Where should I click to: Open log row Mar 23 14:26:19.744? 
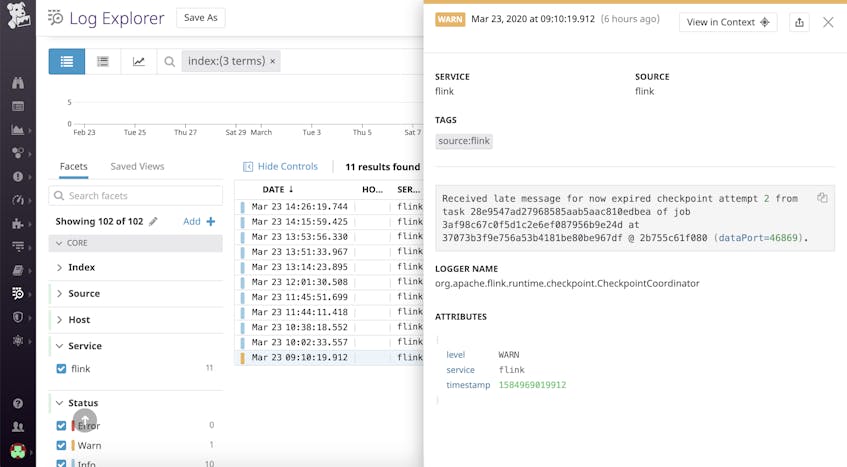coord(330,206)
